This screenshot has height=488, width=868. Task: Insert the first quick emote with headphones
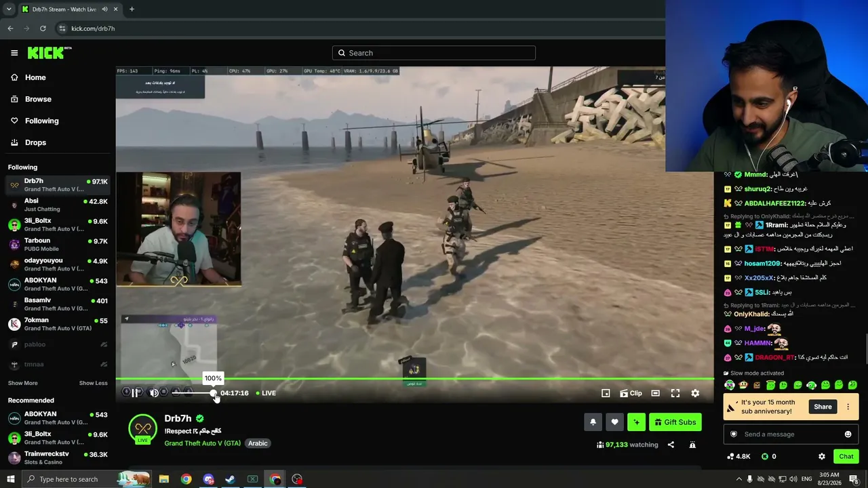tap(729, 385)
